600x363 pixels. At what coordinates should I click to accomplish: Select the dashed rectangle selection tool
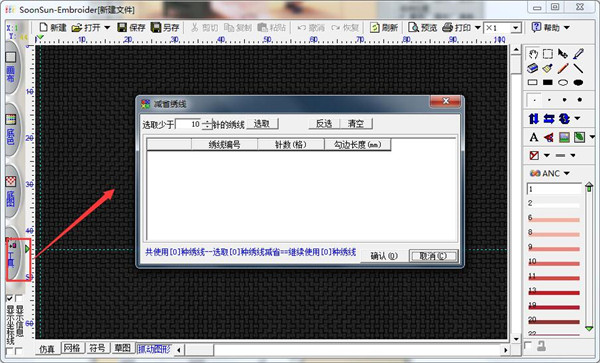click(x=548, y=54)
